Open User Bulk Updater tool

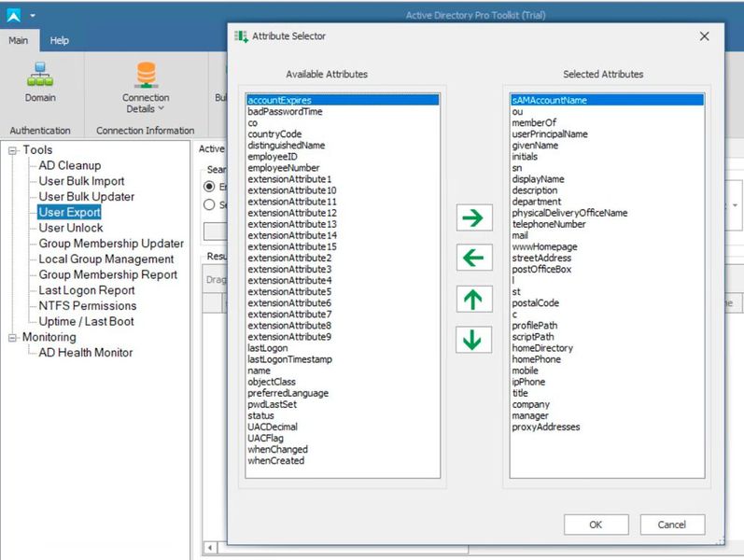tap(87, 197)
